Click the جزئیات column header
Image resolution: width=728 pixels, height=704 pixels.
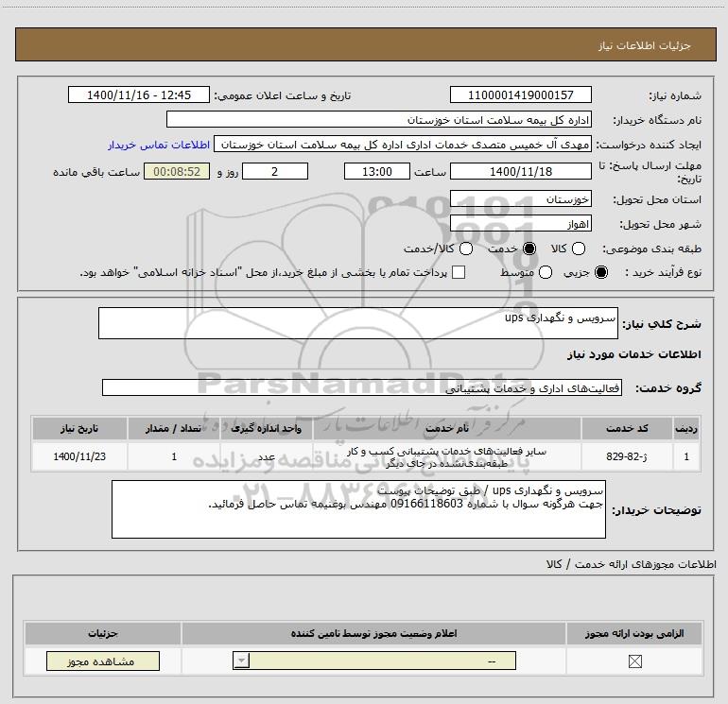click(x=103, y=633)
